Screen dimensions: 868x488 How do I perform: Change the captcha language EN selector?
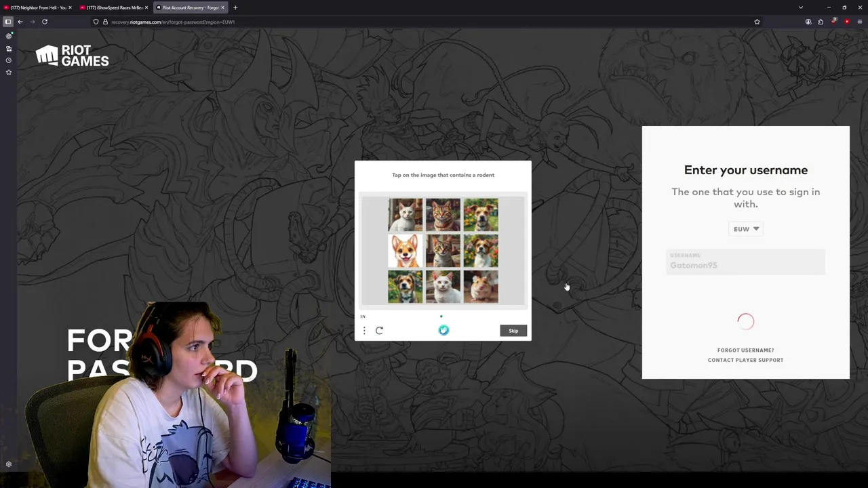363,317
